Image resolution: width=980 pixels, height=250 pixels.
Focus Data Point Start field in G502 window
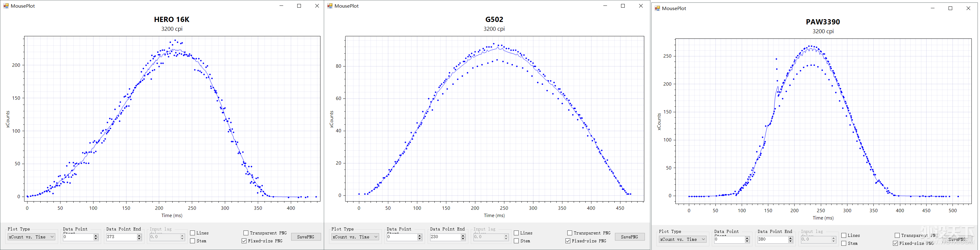click(x=402, y=237)
